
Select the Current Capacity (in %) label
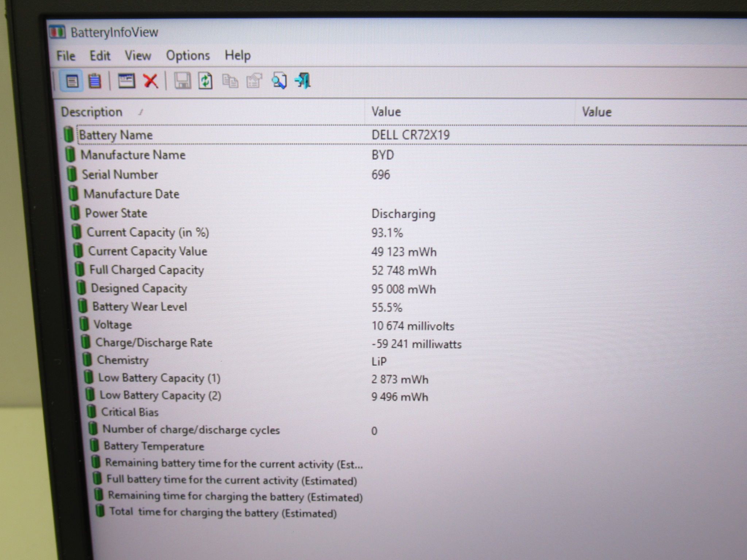tap(148, 233)
